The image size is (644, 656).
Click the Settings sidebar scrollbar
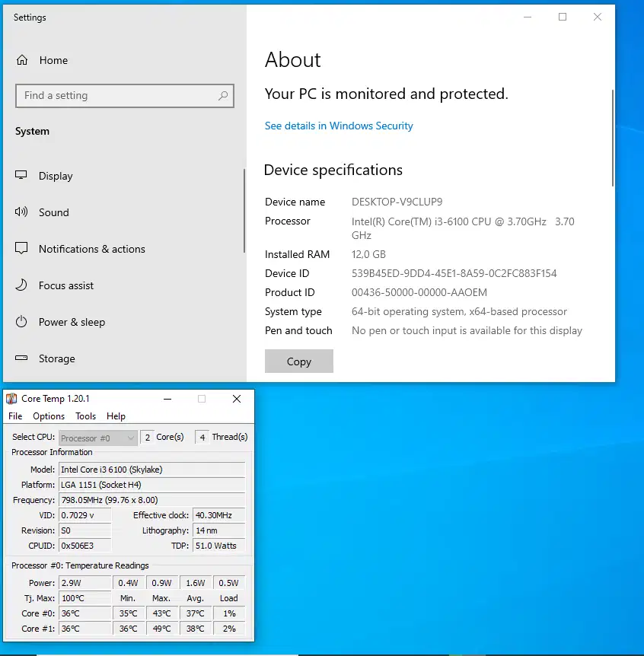pyautogui.click(x=244, y=211)
